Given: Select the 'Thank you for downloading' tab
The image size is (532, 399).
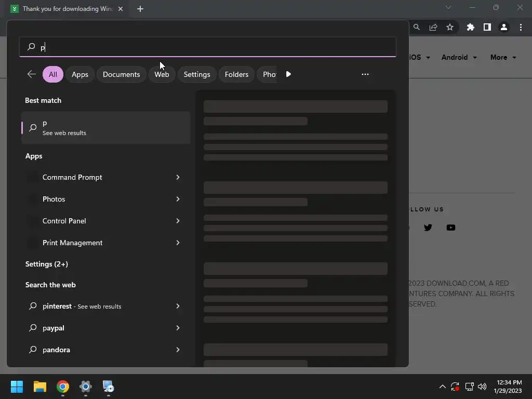Looking at the screenshot, I should [x=67, y=9].
